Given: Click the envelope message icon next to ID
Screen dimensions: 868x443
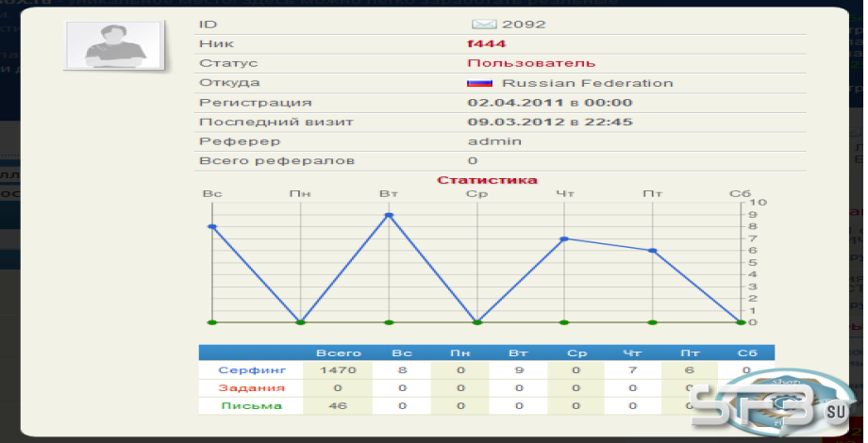Looking at the screenshot, I should (483, 25).
